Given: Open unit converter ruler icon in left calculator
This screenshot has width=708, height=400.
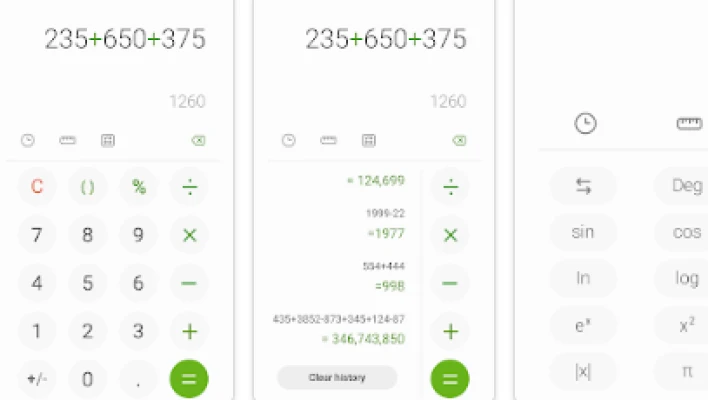Looking at the screenshot, I should tap(68, 140).
